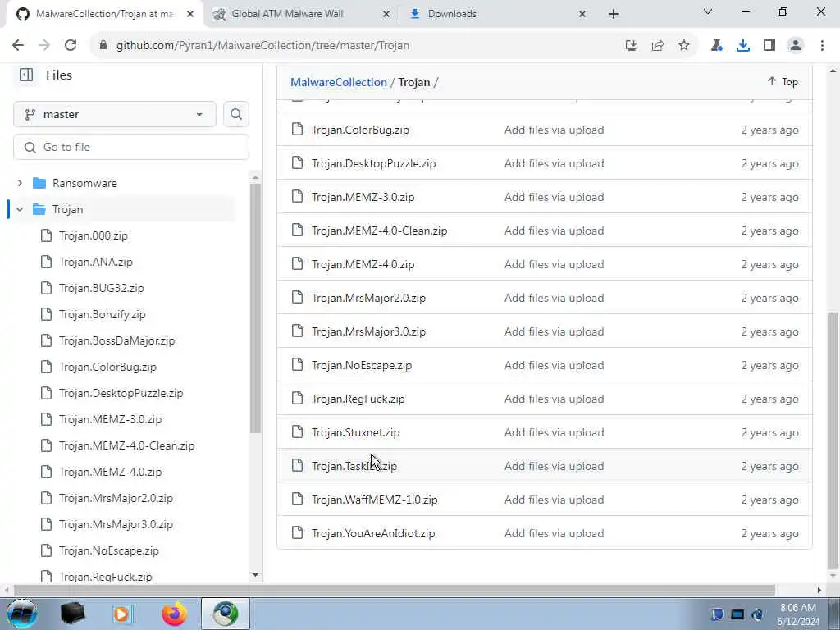
Task: Click file icon of Trojan.NoEscape.zip row
Action: 297,365
